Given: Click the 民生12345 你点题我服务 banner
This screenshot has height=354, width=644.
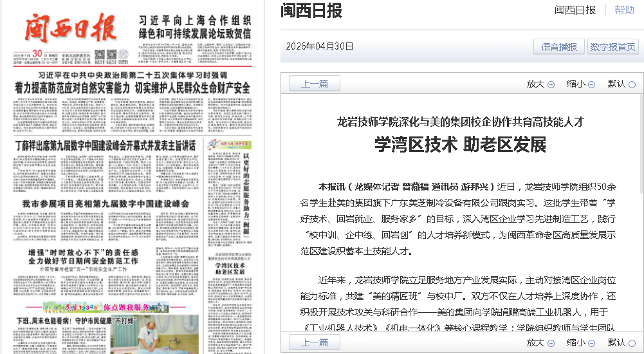Looking at the screenshot, I should [106, 306].
